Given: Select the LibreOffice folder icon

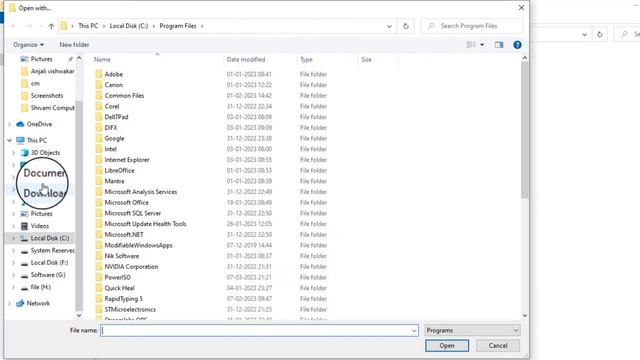Looking at the screenshot, I should tap(99, 170).
